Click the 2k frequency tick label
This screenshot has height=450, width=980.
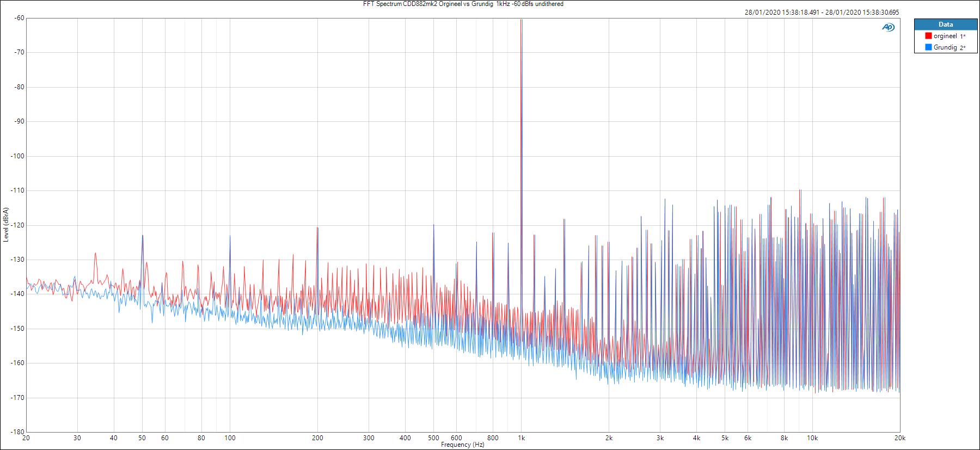tap(609, 438)
